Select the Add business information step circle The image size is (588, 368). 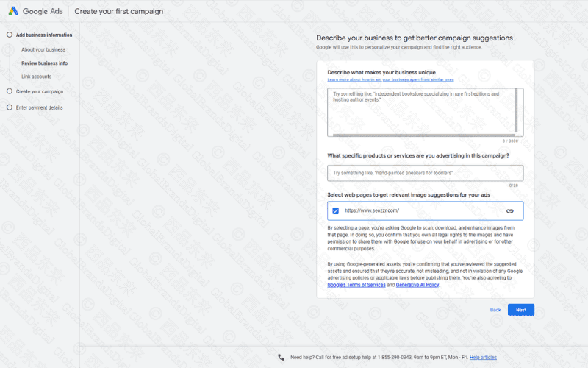click(x=10, y=35)
